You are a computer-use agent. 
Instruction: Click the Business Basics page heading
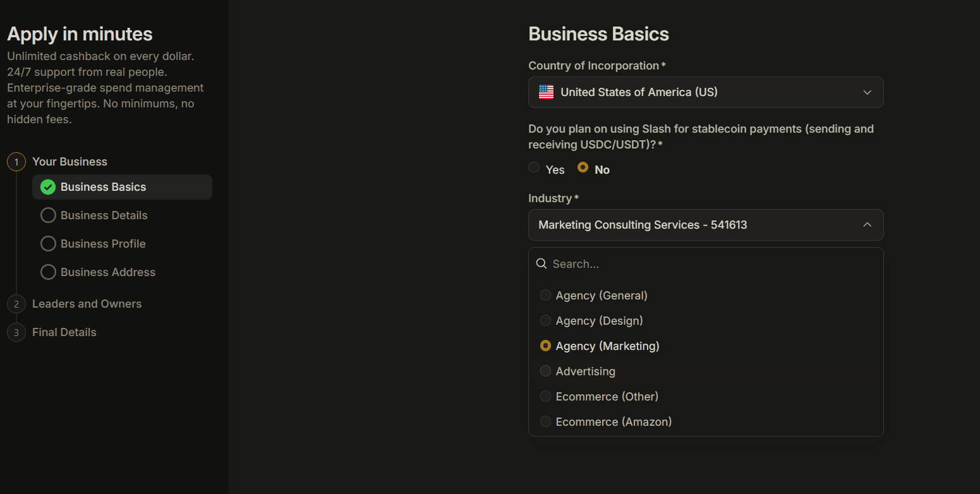tap(598, 34)
